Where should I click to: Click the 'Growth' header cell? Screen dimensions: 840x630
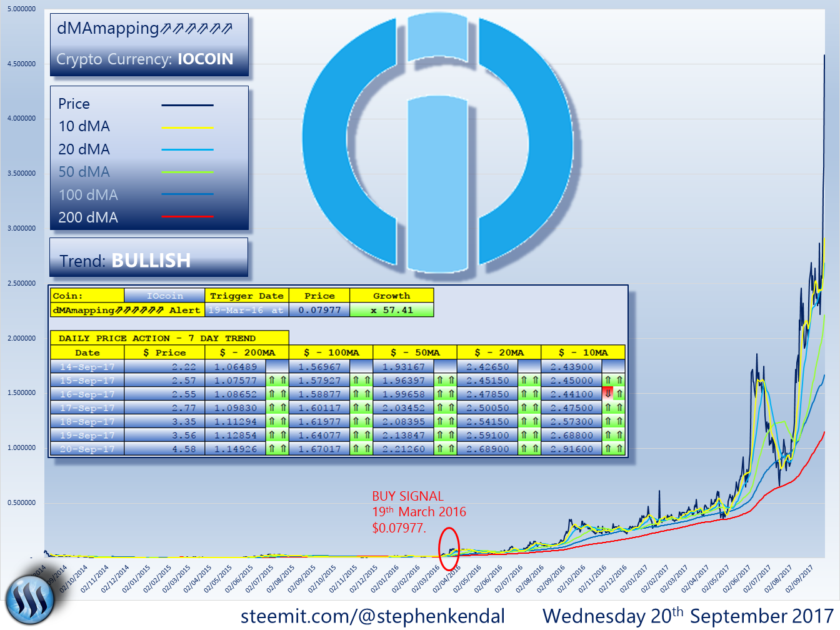coord(391,296)
